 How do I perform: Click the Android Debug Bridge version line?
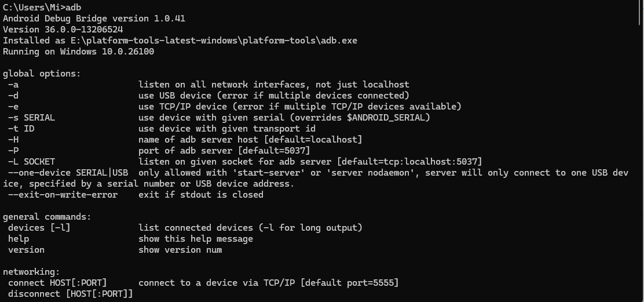pos(94,19)
